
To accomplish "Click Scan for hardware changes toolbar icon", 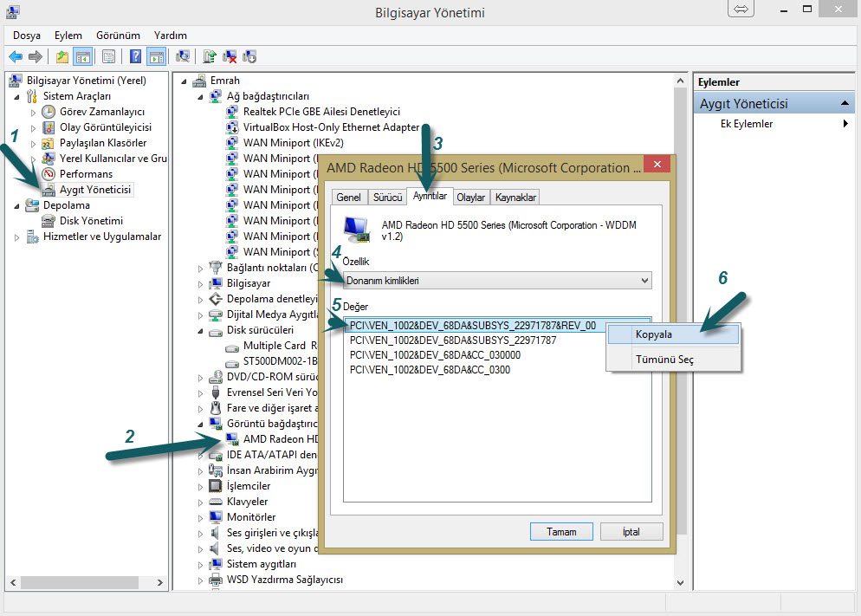I will [x=182, y=56].
